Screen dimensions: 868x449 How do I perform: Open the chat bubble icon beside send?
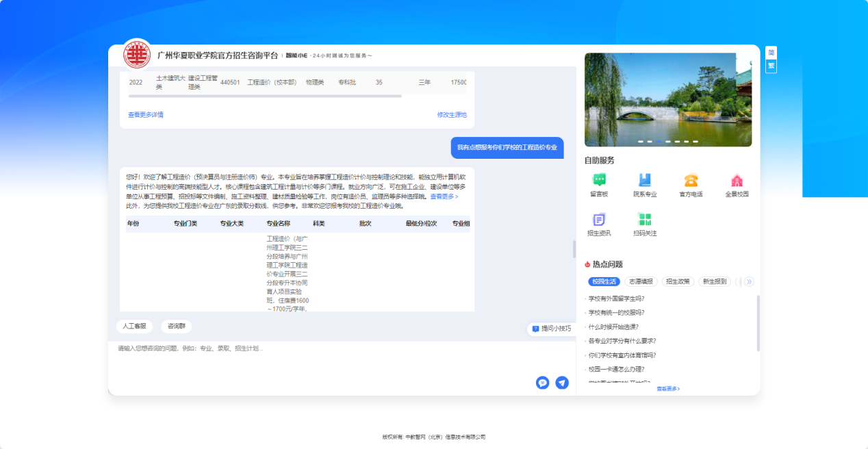coord(543,383)
